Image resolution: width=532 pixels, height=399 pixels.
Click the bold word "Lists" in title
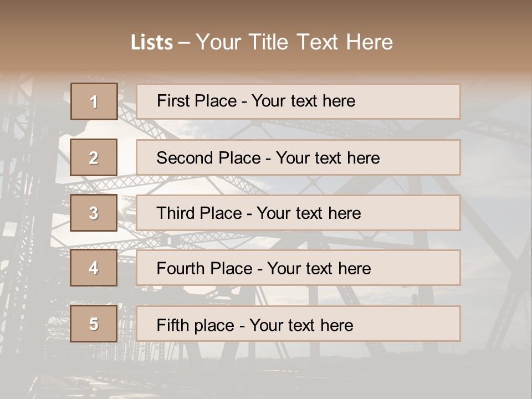(x=152, y=43)
